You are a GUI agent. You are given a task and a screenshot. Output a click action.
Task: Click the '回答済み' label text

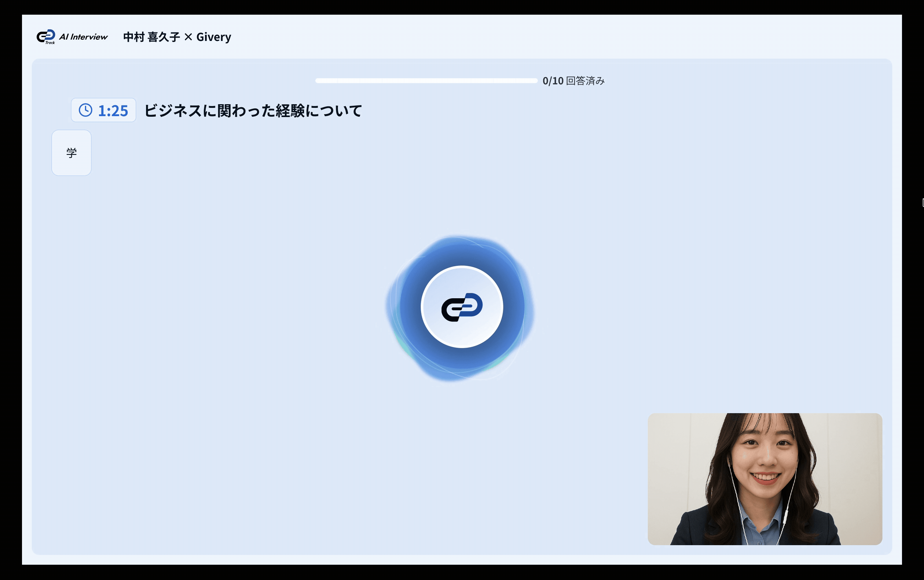tap(585, 81)
